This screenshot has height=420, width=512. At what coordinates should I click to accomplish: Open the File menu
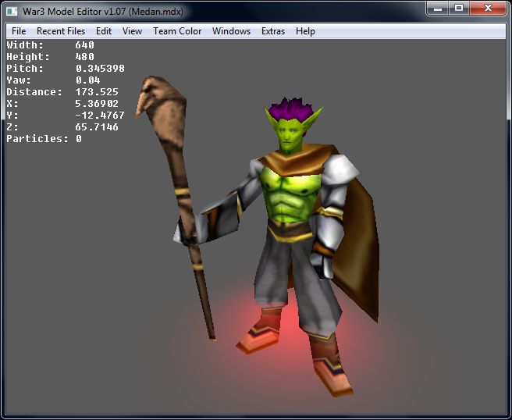(19, 31)
